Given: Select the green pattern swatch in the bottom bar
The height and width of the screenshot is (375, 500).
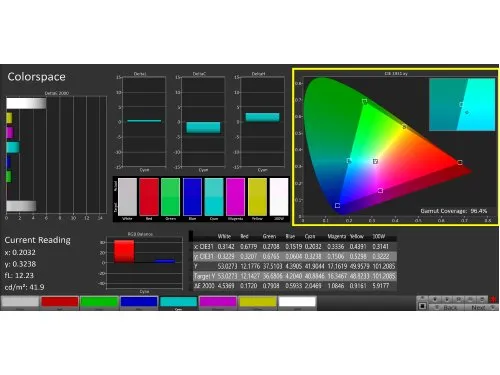Looking at the screenshot, I should pyautogui.click(x=99, y=302).
